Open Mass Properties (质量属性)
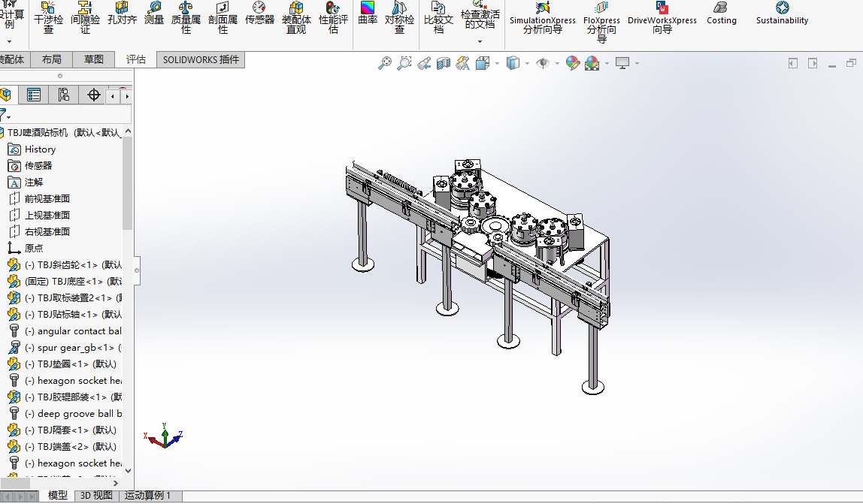Viewport: 863px width, 504px height. click(x=186, y=17)
